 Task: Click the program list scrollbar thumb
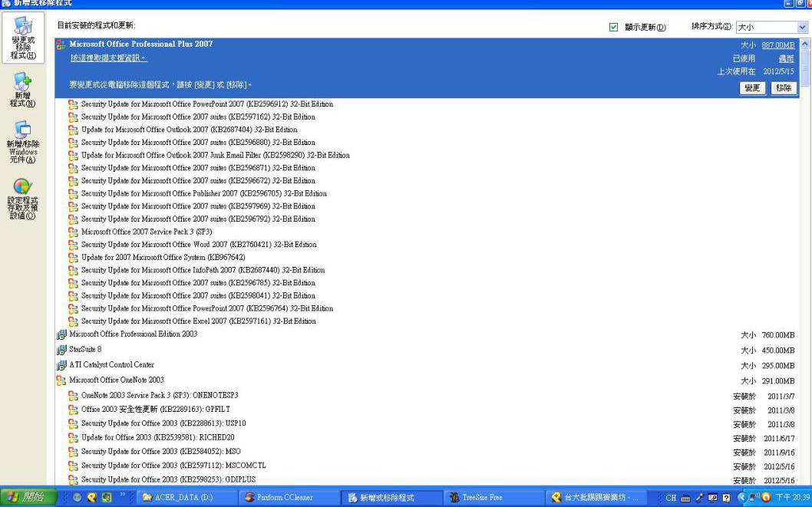pyautogui.click(x=804, y=67)
